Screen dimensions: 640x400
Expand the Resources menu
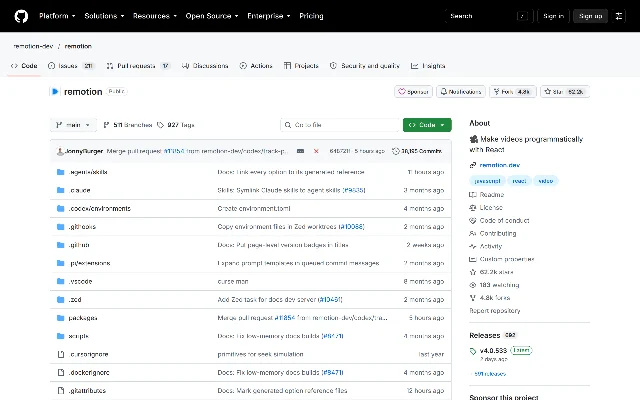tap(155, 16)
